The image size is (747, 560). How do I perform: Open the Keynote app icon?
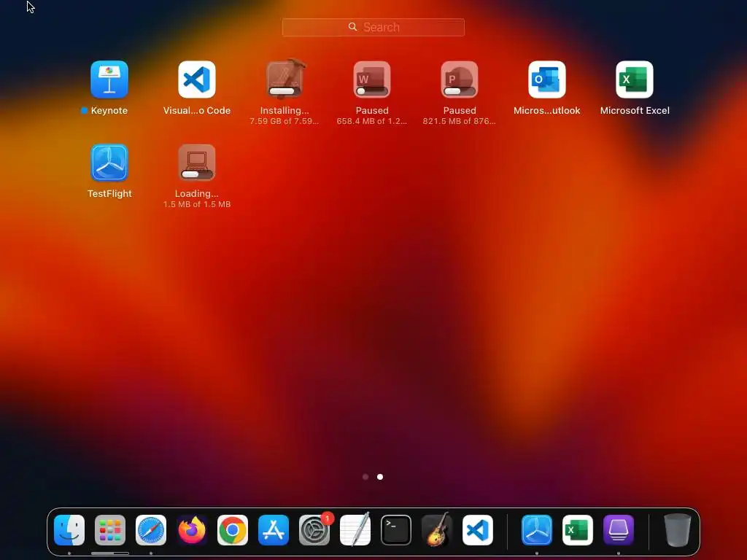109,79
